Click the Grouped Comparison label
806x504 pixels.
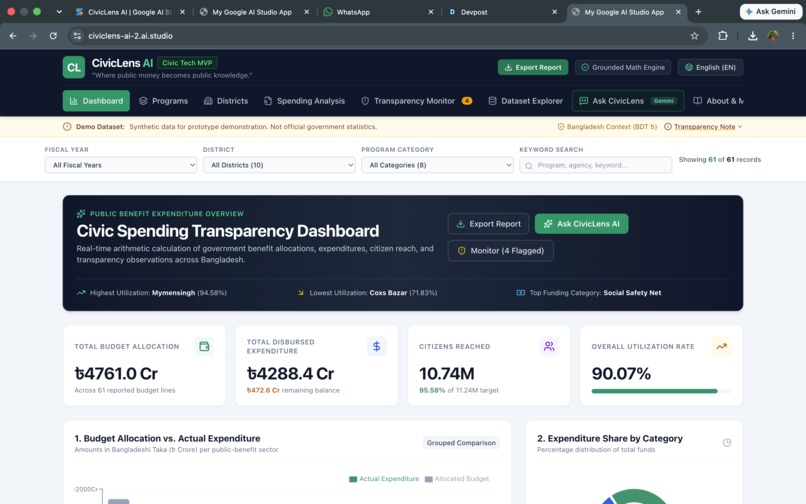461,443
